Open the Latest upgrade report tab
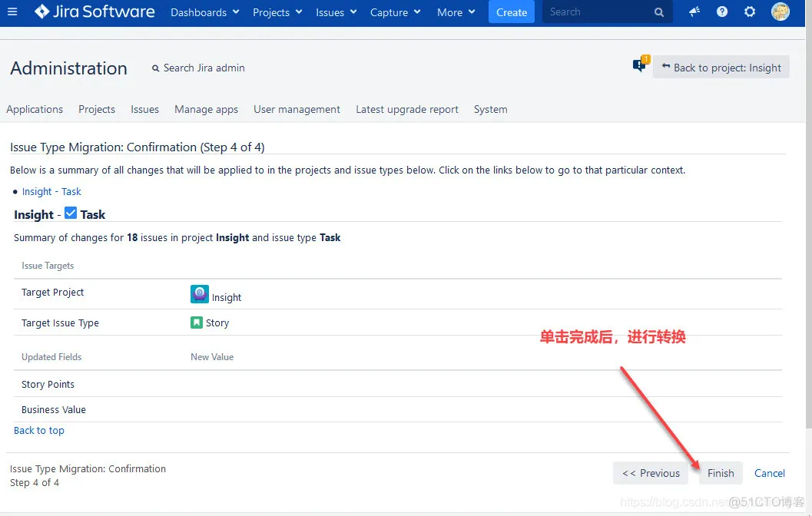Image resolution: width=812 pixels, height=516 pixels. click(407, 109)
